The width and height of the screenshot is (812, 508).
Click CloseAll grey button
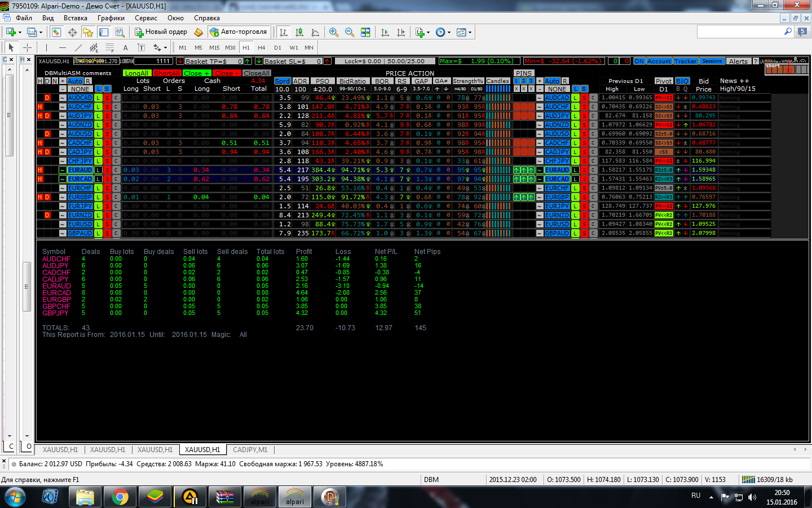pos(257,73)
